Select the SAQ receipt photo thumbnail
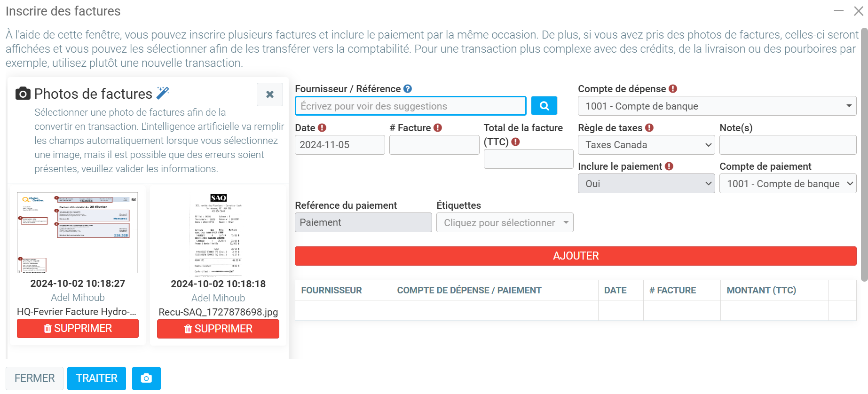The width and height of the screenshot is (868, 394). (x=218, y=233)
